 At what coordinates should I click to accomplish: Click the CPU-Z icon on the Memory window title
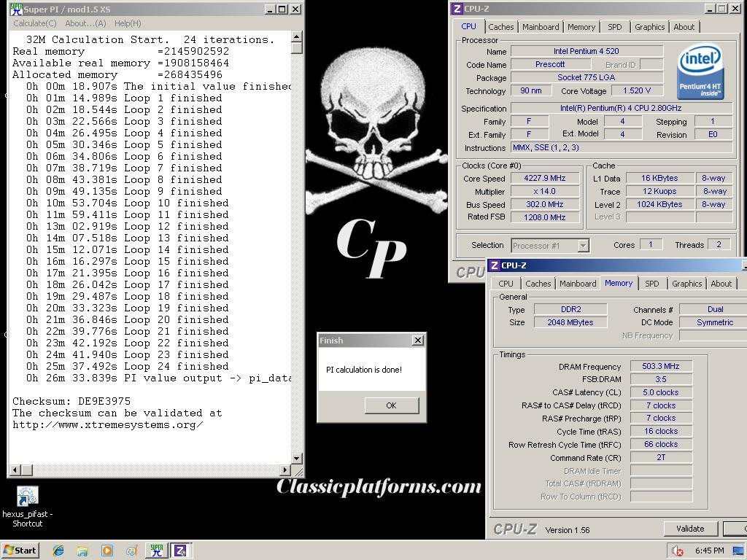[x=495, y=265]
